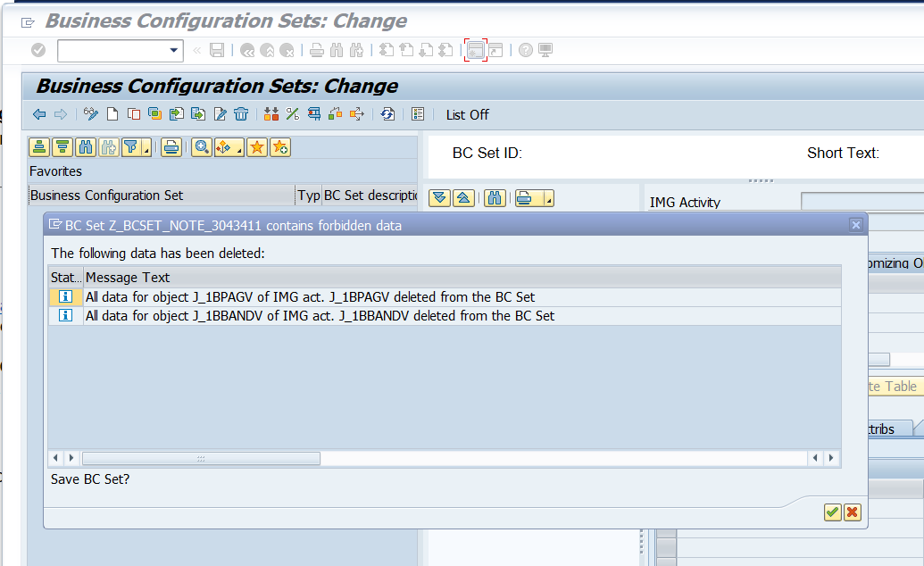This screenshot has height=566, width=924.
Task: Open the command field dropdown
Action: 174,50
